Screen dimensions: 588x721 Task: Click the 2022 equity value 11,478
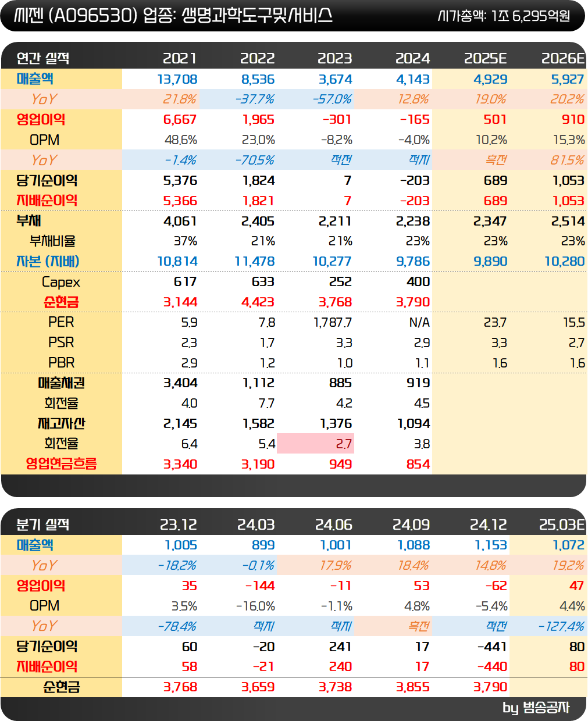255,262
